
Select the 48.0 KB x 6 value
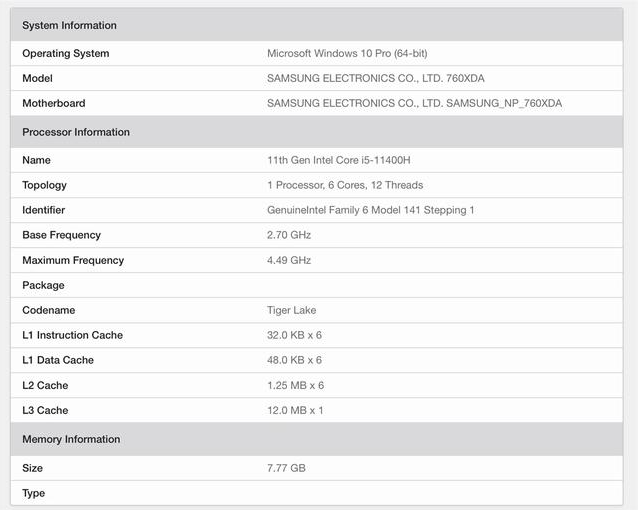click(x=294, y=360)
